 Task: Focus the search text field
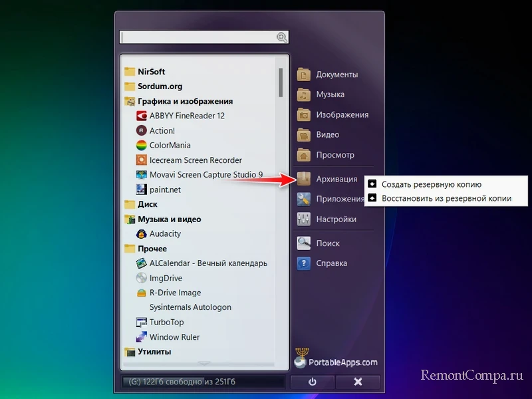(197, 38)
